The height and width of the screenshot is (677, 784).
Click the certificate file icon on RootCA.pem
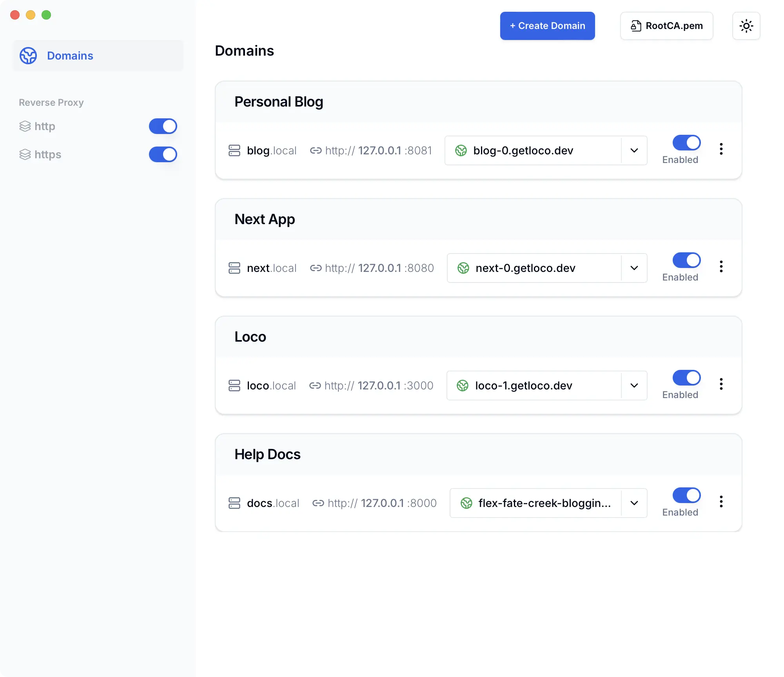(x=636, y=25)
